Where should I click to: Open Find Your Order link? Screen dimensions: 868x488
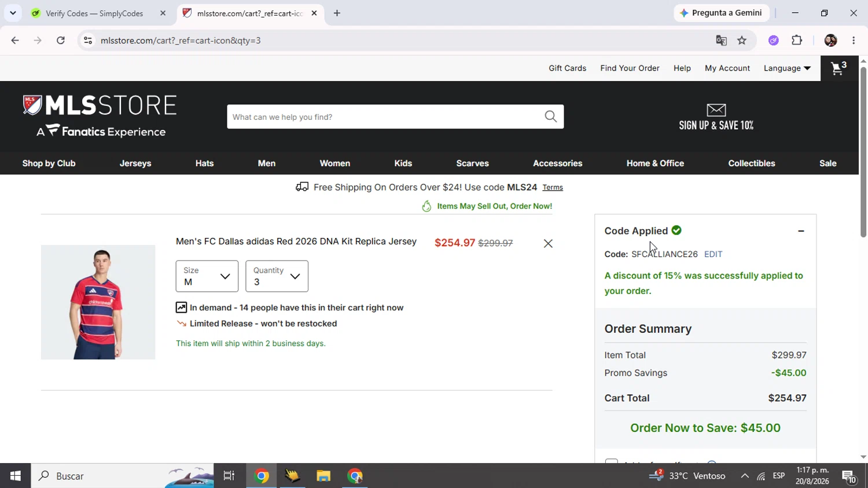(630, 68)
